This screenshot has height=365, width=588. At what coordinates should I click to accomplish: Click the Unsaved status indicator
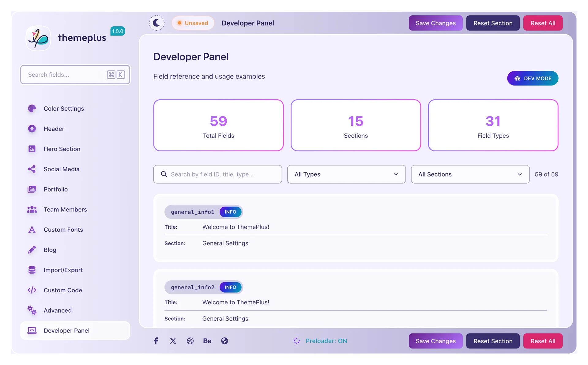click(193, 23)
